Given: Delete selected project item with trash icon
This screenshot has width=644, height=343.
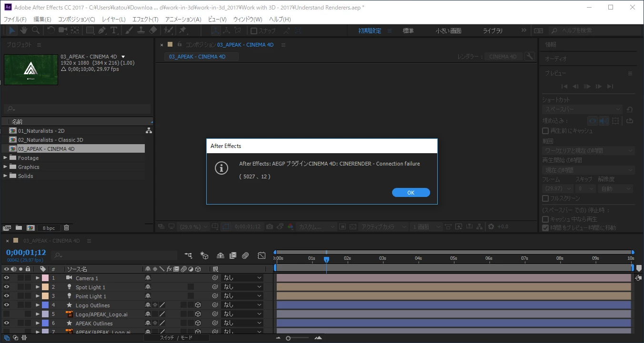Looking at the screenshot, I should tap(67, 228).
